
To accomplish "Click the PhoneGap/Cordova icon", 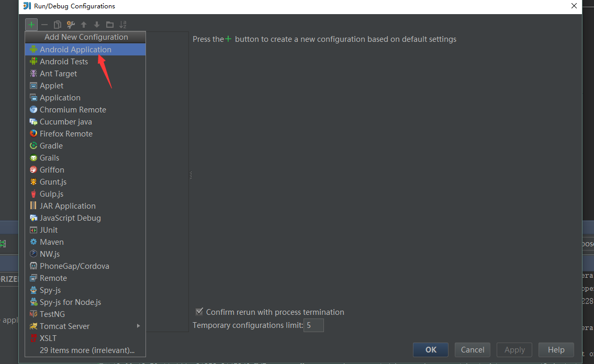I will [x=33, y=266].
